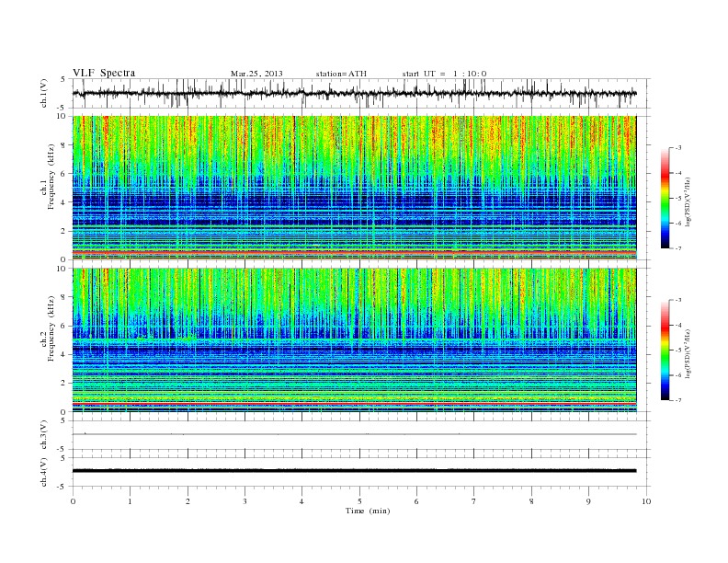Viewport: 728px width, 563px height.
Task: Click the "8" kHz tick of ch.1 spectrogram
Action: click(63, 145)
